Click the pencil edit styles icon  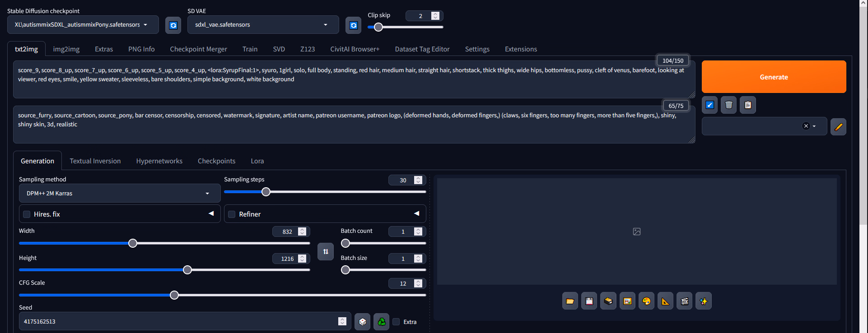(x=838, y=127)
